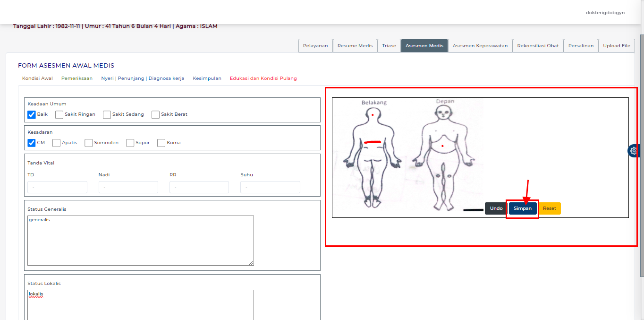Check the Sakit Berat checkbox
644x320 pixels.
(155, 114)
